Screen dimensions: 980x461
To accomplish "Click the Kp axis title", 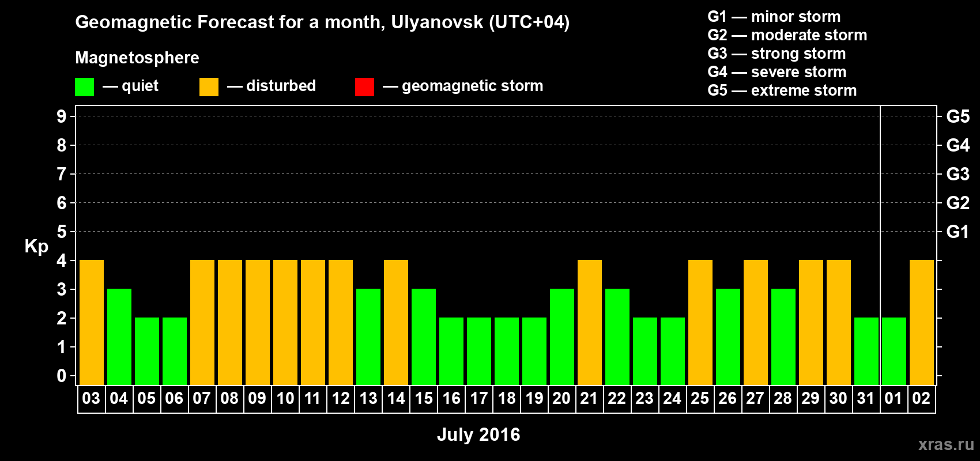I will click(36, 247).
